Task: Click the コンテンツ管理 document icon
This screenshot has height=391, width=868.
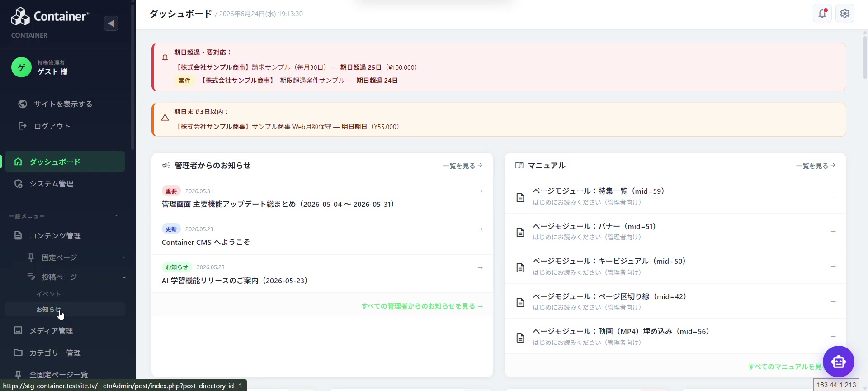Action: [x=18, y=235]
